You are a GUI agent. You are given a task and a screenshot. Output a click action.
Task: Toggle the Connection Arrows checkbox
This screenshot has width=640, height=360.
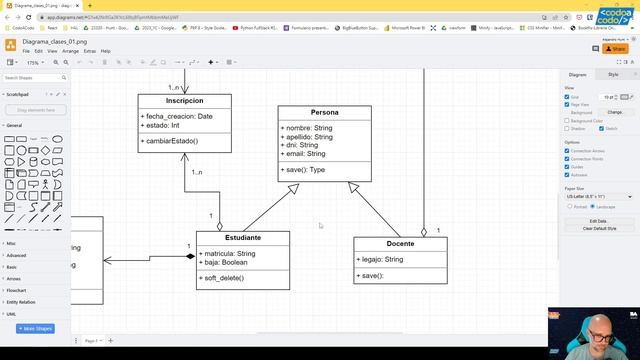click(x=567, y=151)
